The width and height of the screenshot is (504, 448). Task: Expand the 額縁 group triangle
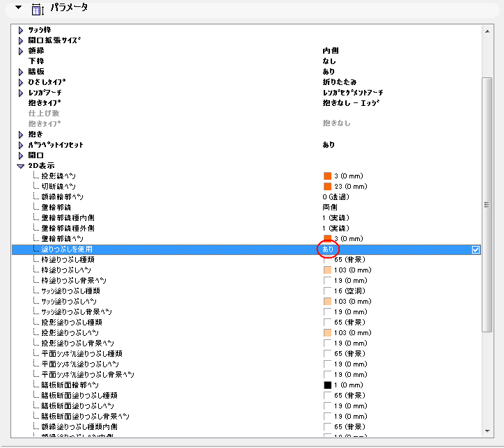pyautogui.click(x=21, y=51)
